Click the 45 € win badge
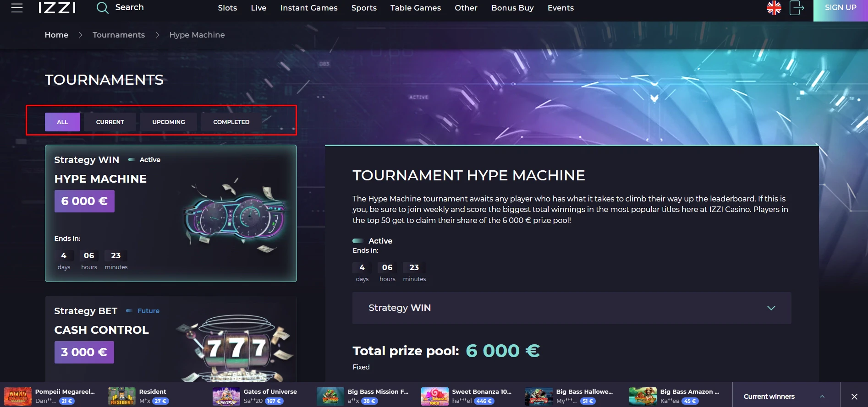The width and height of the screenshot is (868, 407). coord(690,401)
